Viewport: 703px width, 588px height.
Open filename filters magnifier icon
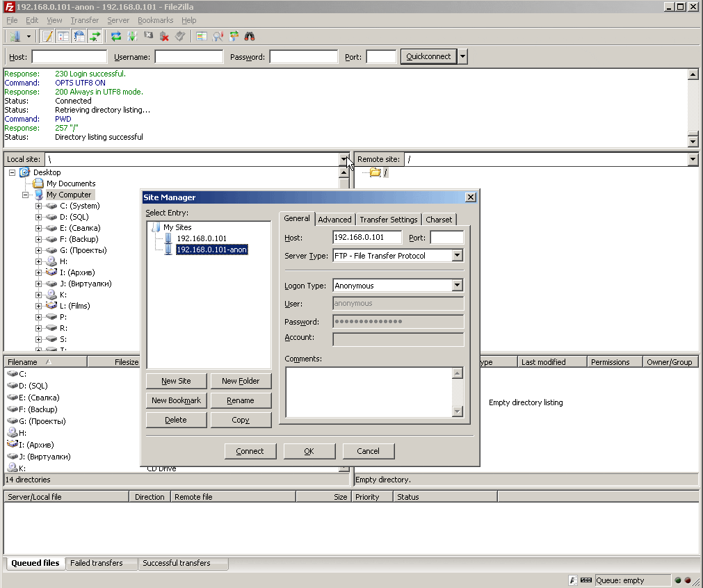(x=218, y=36)
